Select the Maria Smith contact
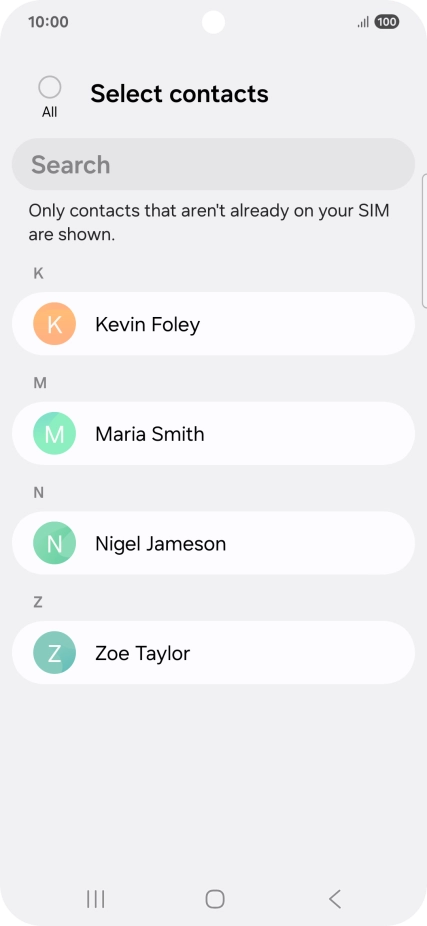Viewport: 427px width, 926px height. (x=213, y=433)
